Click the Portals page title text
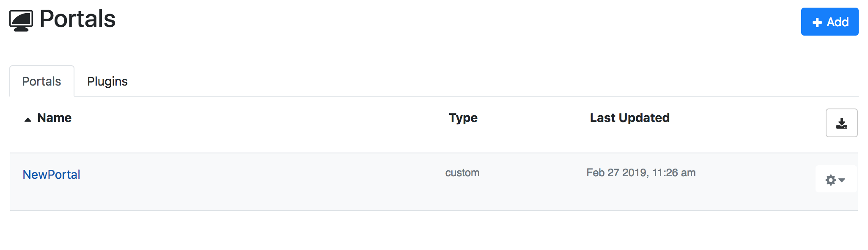The image size is (868, 250). [77, 19]
